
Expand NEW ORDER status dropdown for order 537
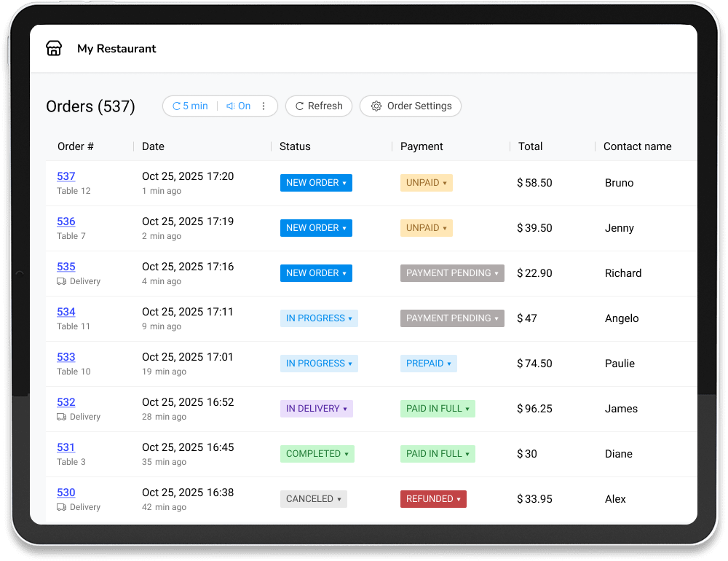click(316, 183)
